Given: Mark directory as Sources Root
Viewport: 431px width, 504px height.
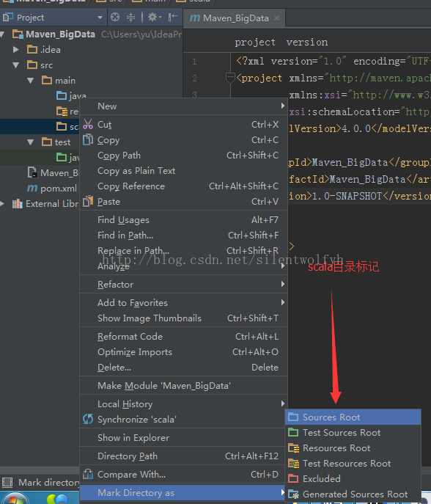Looking at the screenshot, I should click(x=353, y=417).
